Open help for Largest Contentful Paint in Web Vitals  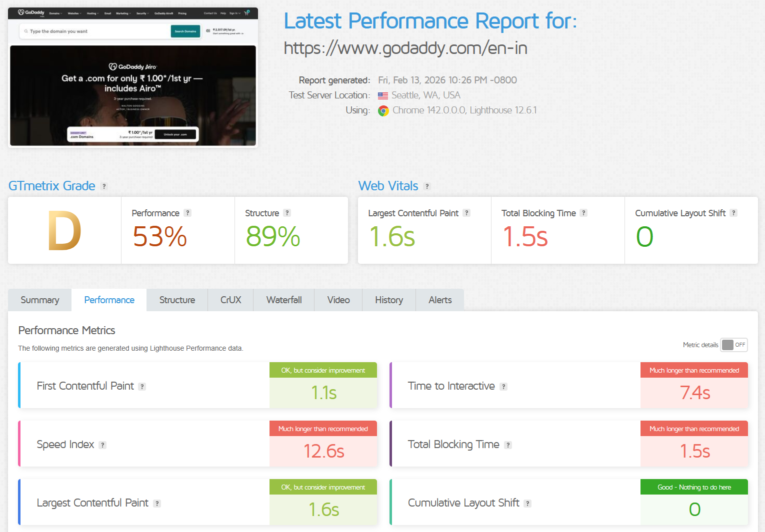coord(466,213)
